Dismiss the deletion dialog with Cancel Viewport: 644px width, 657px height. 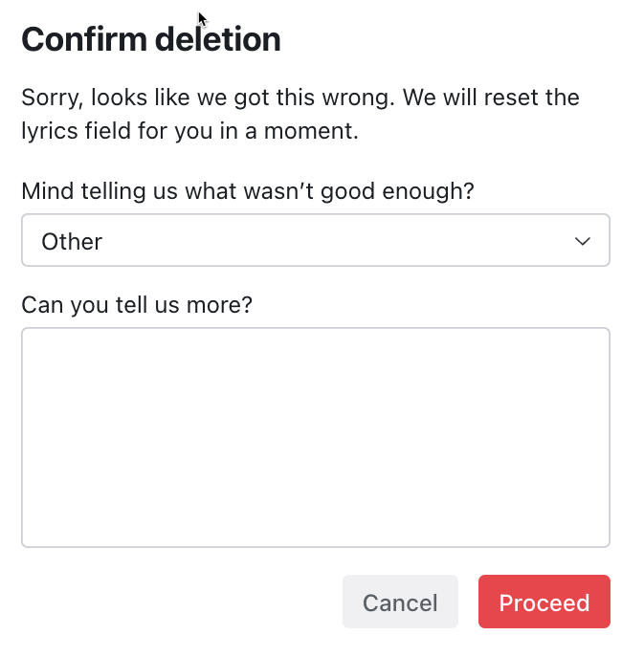[x=400, y=602]
